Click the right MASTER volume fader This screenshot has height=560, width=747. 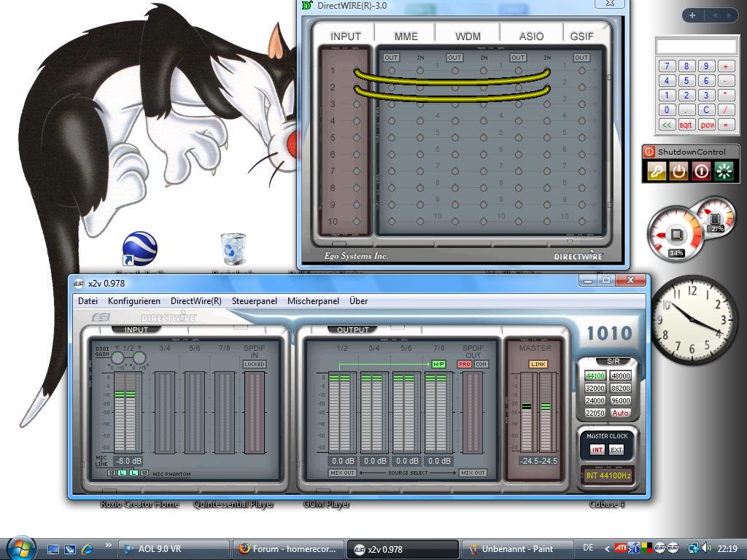click(546, 407)
